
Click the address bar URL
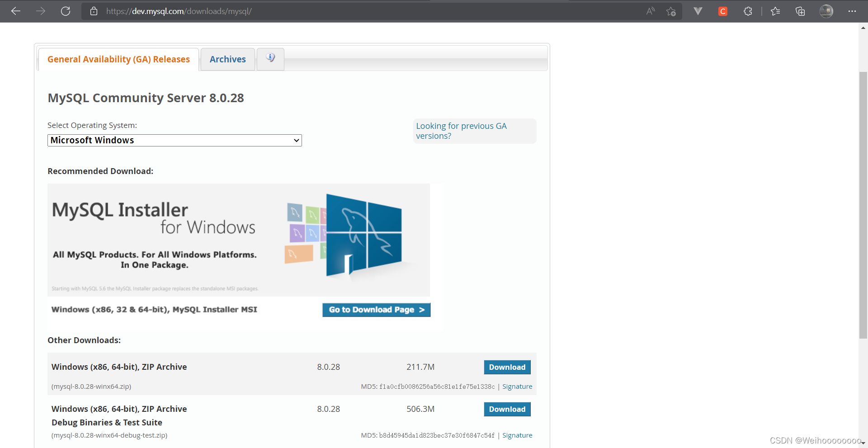point(179,11)
